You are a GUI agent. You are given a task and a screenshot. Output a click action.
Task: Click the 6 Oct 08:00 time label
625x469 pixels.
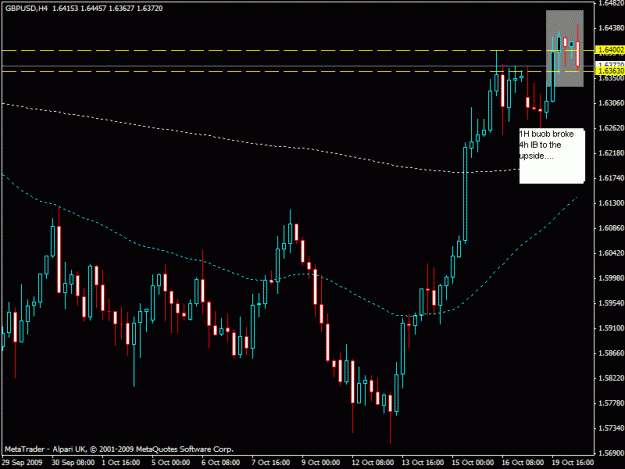point(221,463)
